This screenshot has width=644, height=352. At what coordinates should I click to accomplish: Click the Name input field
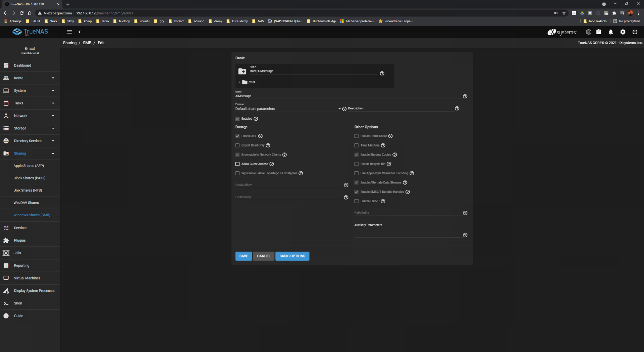pos(349,96)
